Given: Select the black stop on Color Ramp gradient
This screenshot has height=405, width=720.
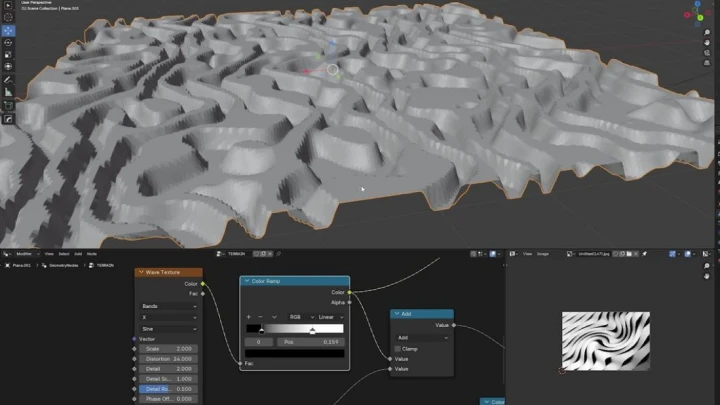Looking at the screenshot, I should pos(262,330).
